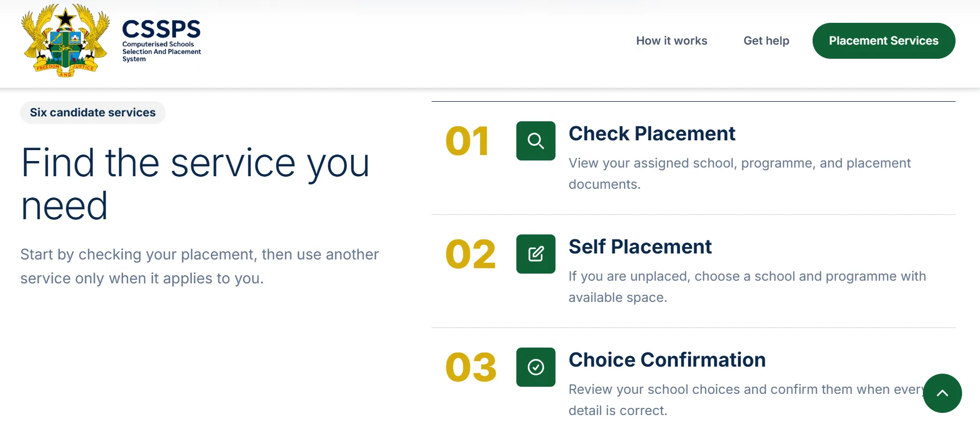Click the gold 03 service number
This screenshot has height=427, width=980.
(471, 368)
